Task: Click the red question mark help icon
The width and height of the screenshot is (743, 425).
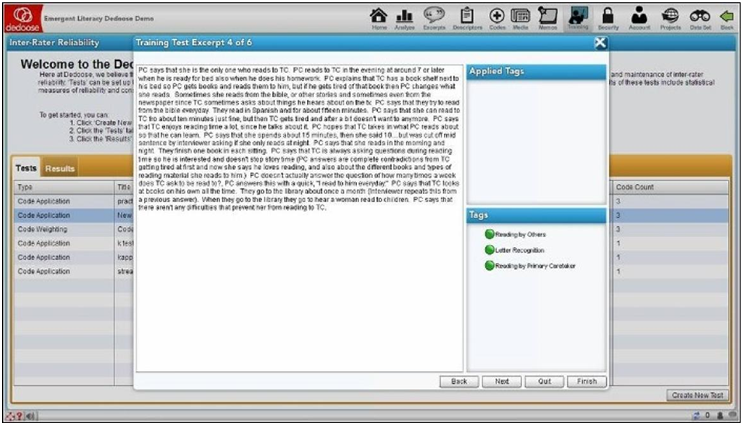Action: click(19, 416)
